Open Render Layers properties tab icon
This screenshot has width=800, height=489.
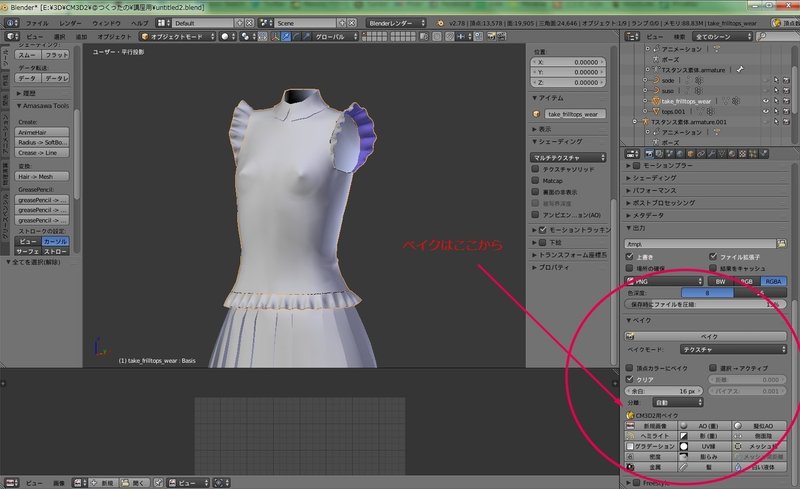(659, 154)
